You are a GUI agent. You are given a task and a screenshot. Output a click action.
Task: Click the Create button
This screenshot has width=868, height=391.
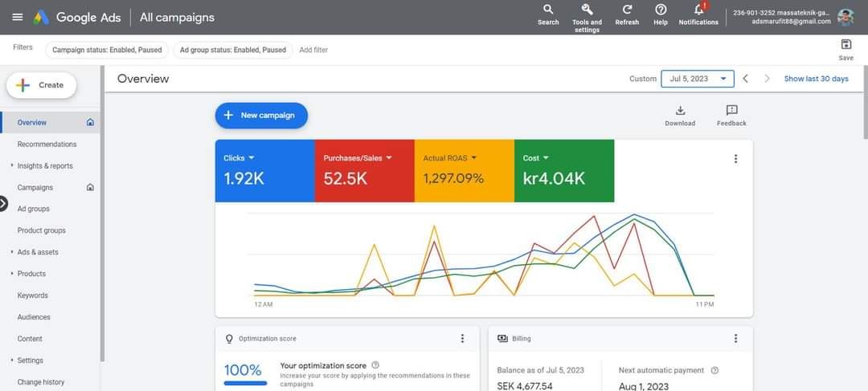42,85
